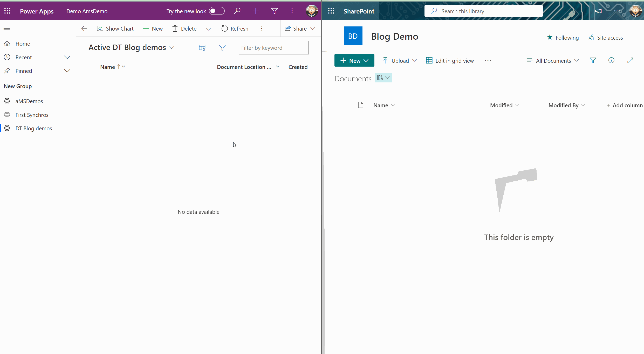Open the Power Apps app launcher waffle
Image resolution: width=644 pixels, height=354 pixels.
pyautogui.click(x=7, y=11)
